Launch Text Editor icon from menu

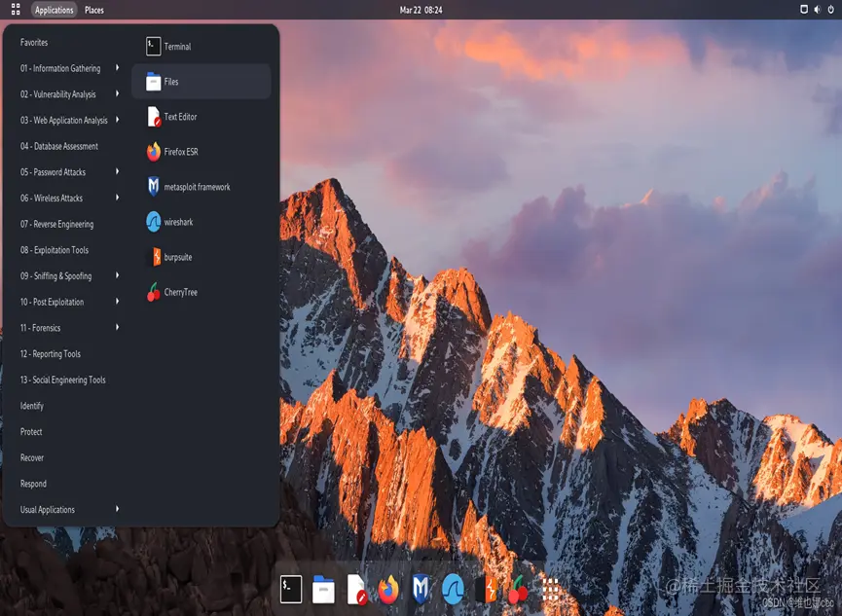point(154,117)
